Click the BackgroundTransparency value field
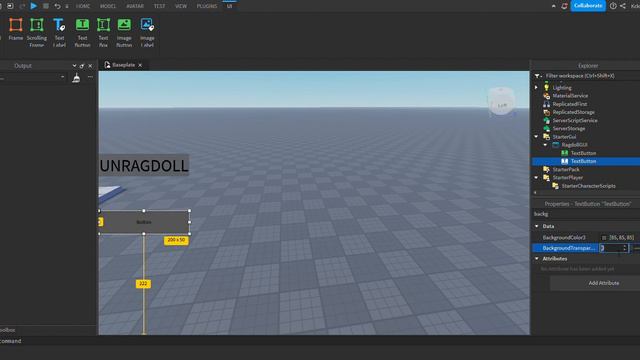The height and width of the screenshot is (360, 640). click(611, 248)
